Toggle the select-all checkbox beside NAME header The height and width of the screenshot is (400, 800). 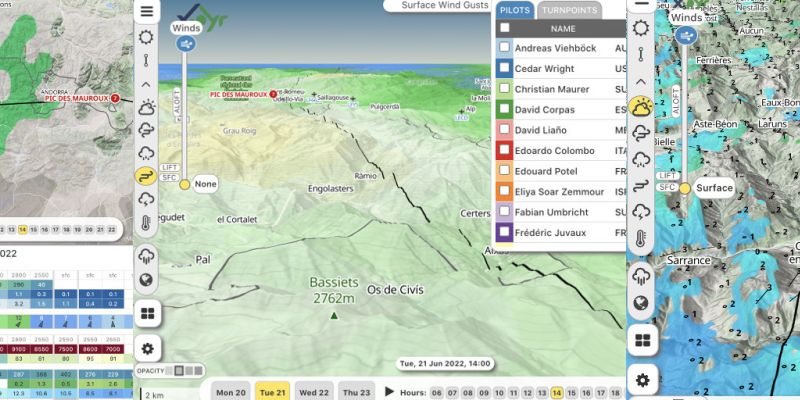(x=505, y=29)
